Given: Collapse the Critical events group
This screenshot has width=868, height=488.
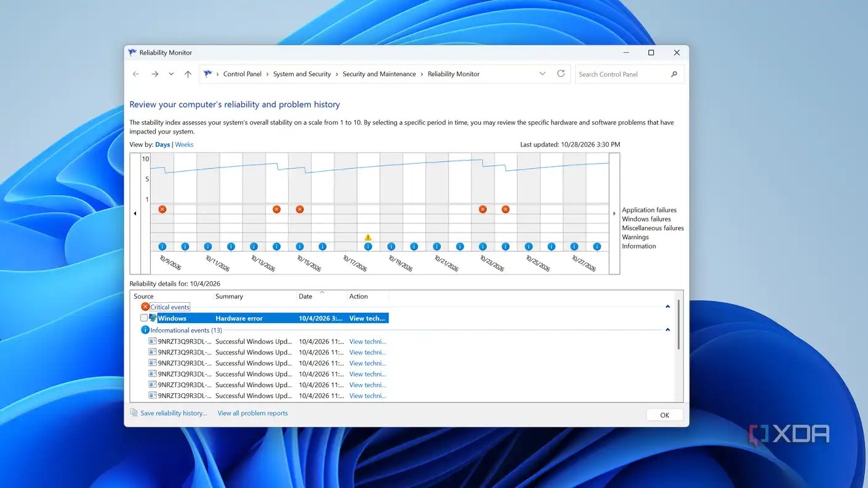Looking at the screenshot, I should point(668,307).
